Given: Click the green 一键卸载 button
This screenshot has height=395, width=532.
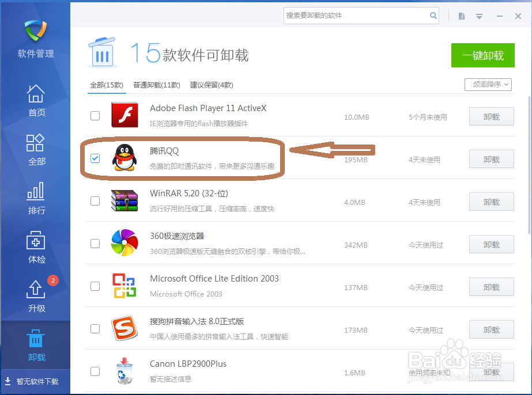Looking at the screenshot, I should click(x=483, y=55).
